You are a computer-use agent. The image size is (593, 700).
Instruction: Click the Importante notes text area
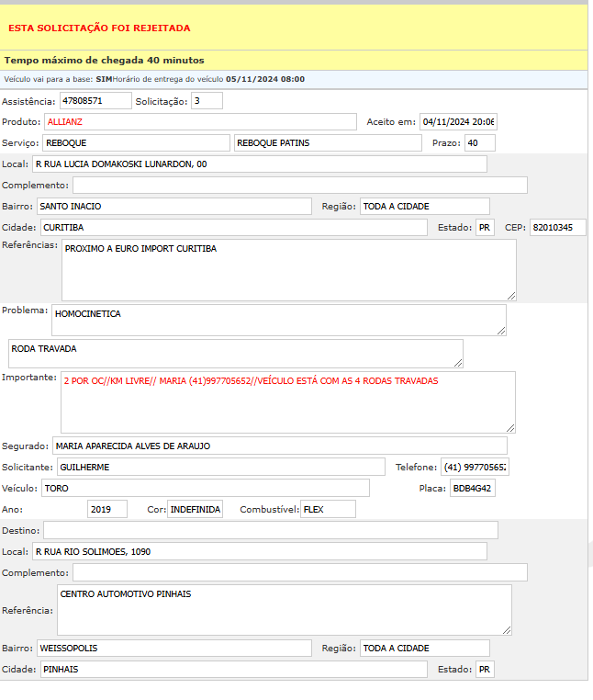287,401
